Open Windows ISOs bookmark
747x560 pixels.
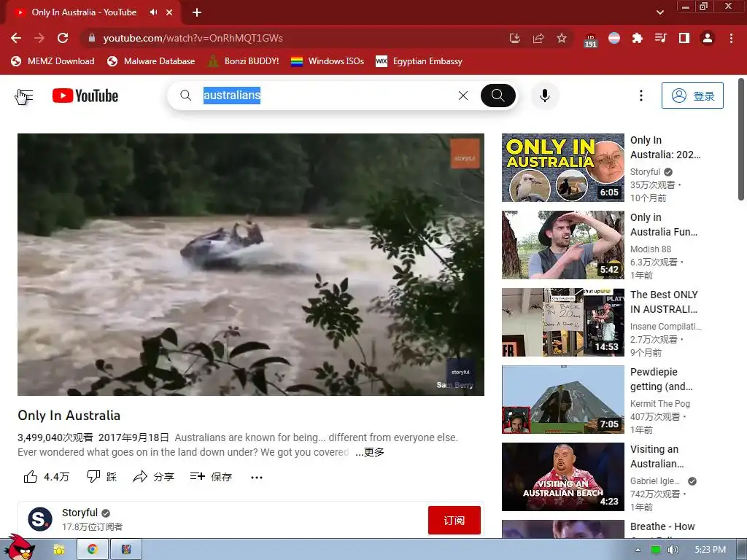tap(328, 61)
